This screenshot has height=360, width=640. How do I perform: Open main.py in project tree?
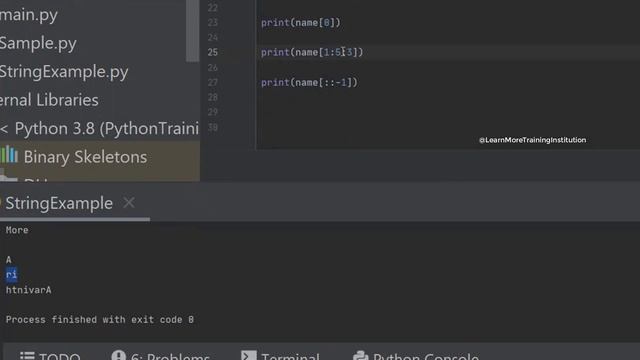pyautogui.click(x=29, y=15)
